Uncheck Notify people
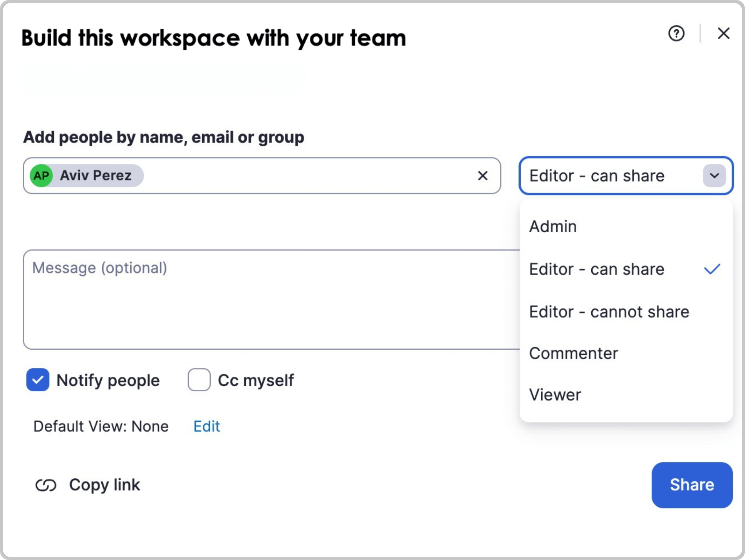 (37, 380)
